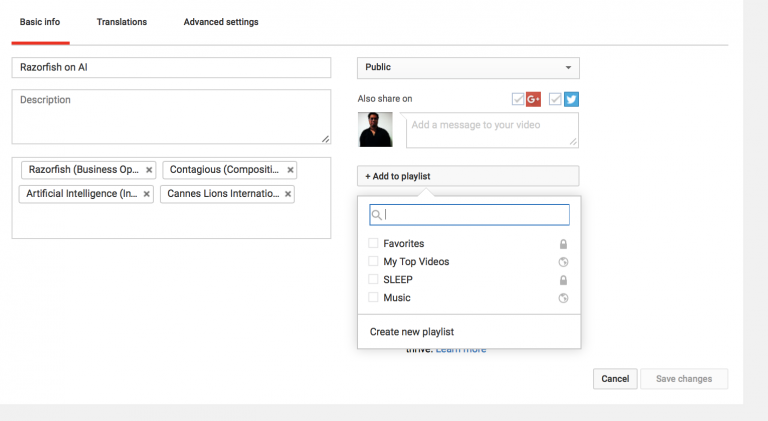Remove the Cannes Lions Internatio... tag
The width and height of the screenshot is (768, 421).
[288, 194]
